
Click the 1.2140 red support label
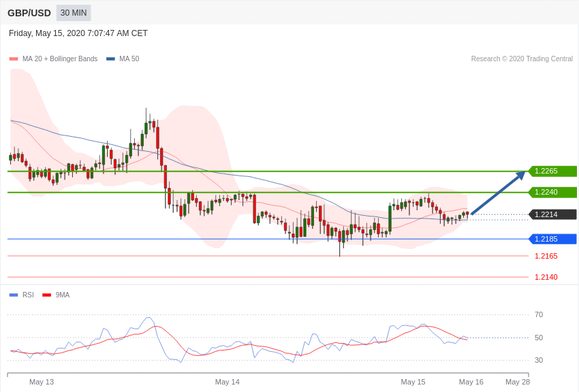click(x=546, y=277)
